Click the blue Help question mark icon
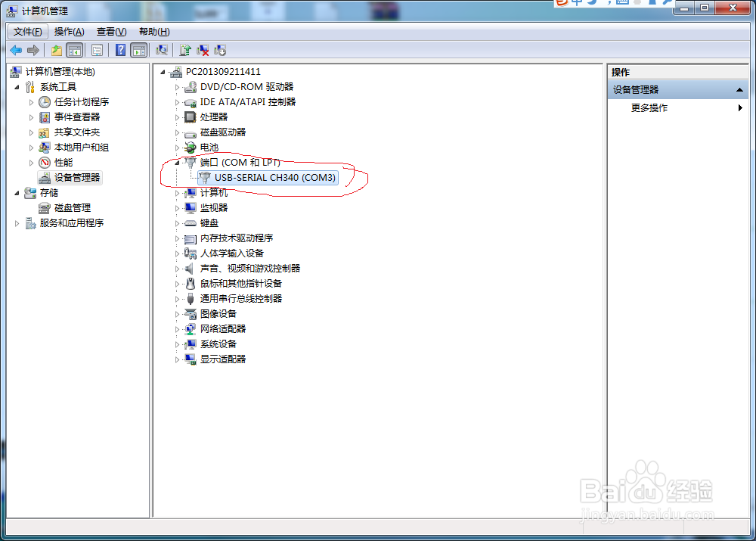 120,50
